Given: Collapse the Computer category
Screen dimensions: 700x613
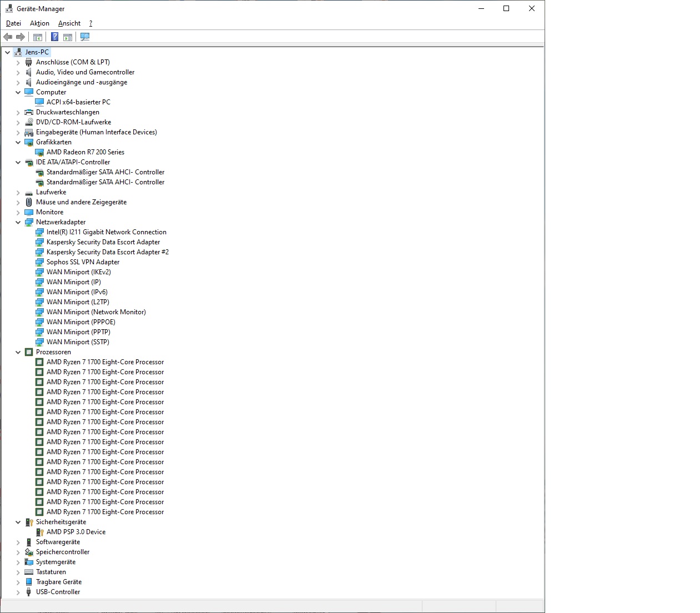Looking at the screenshot, I should click(18, 92).
